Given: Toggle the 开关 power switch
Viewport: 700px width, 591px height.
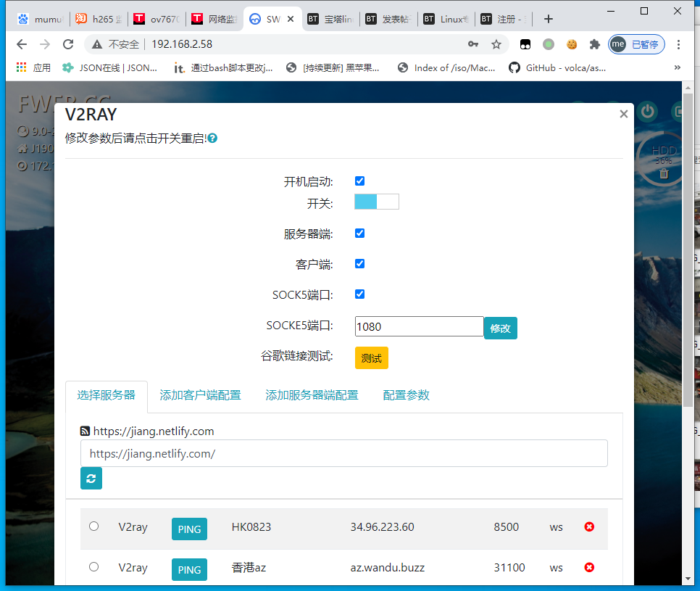Looking at the screenshot, I should (377, 202).
